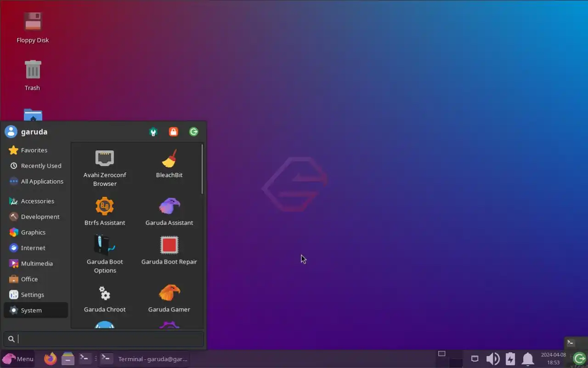Viewport: 588px width, 368px height.
Task: Open Avahi Zeroconf Browser from the menu
Action: (105, 168)
